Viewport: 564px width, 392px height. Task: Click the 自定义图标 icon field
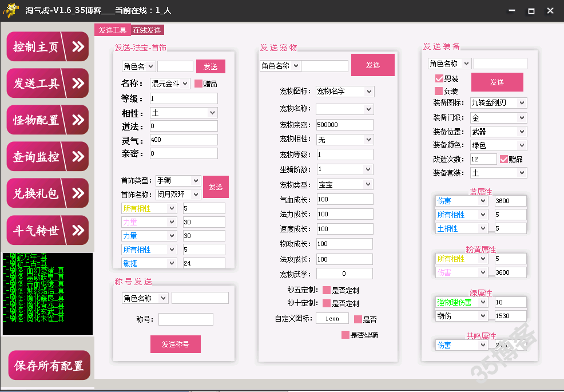point(332,319)
